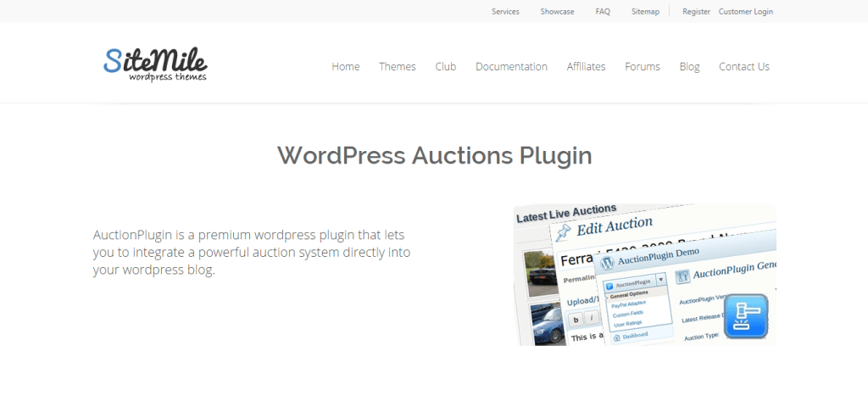Navigate to Home in main menu

[x=346, y=66]
